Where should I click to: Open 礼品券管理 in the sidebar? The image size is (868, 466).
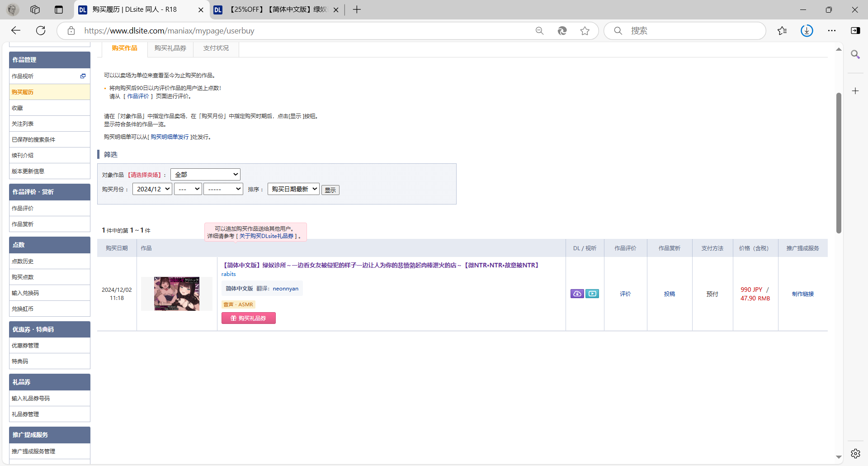click(50, 414)
